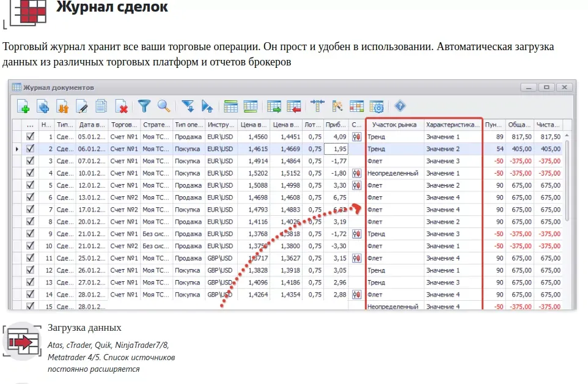Click the Инстру... column header
588x384 pixels.
[x=221, y=125]
